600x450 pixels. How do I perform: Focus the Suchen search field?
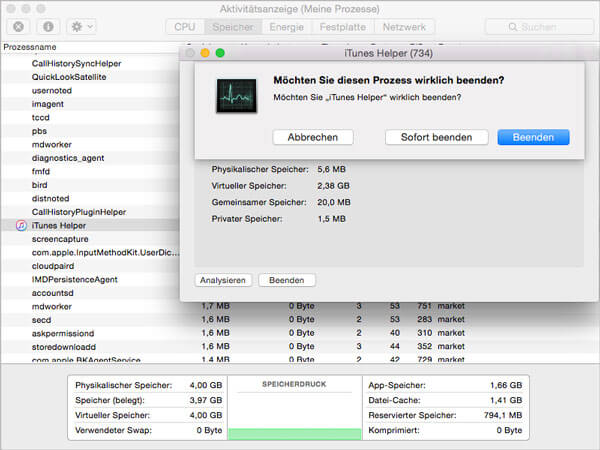click(x=540, y=27)
